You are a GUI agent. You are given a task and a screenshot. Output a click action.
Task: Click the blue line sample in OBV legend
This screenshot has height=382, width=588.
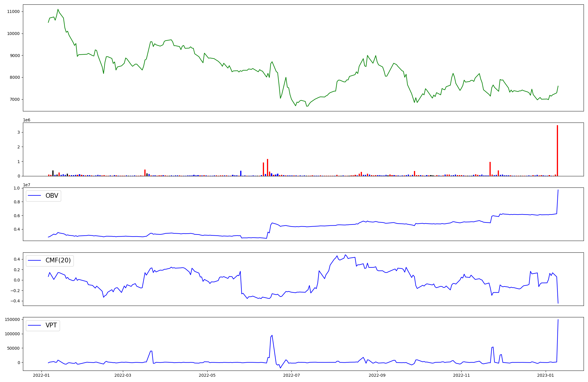[x=35, y=196]
